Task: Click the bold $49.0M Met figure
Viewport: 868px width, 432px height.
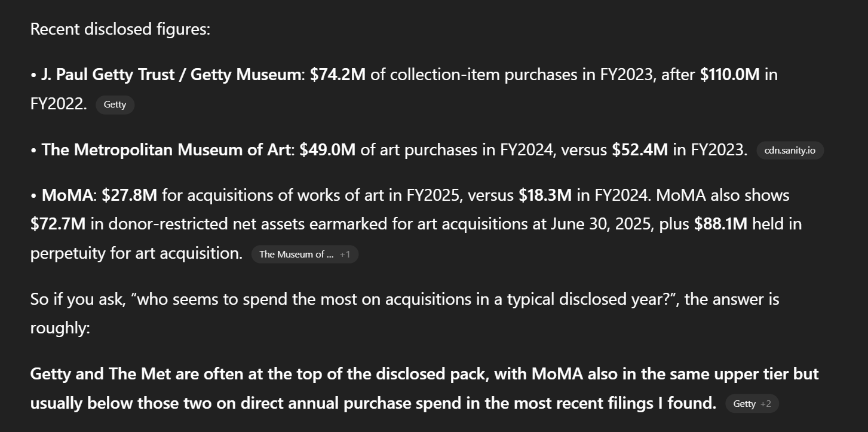Action: [327, 149]
